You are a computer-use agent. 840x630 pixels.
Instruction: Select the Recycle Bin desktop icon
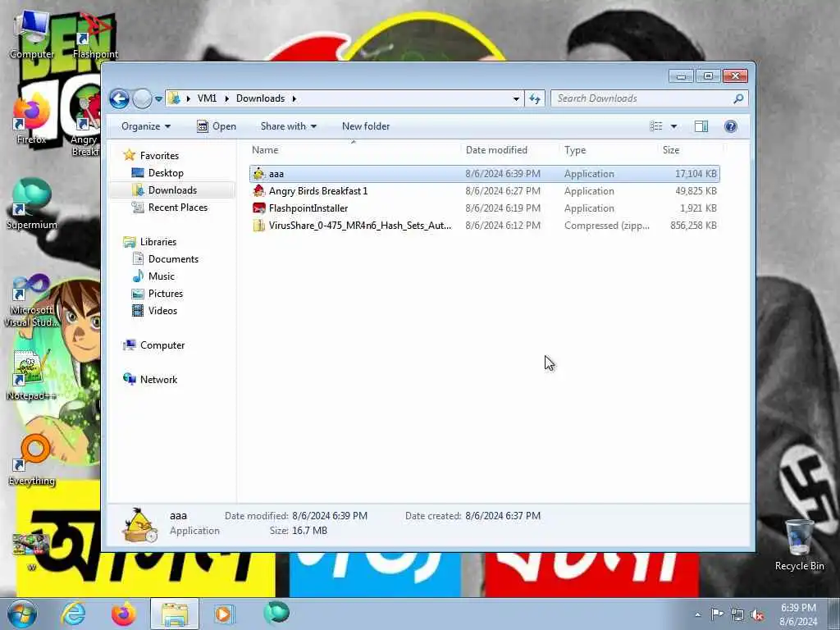[x=799, y=546]
